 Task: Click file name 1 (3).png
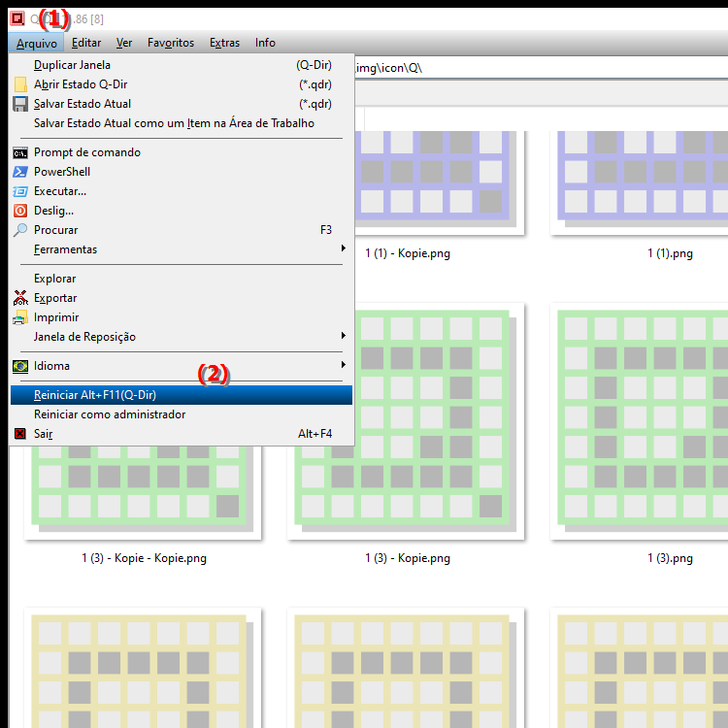pyautogui.click(x=670, y=558)
